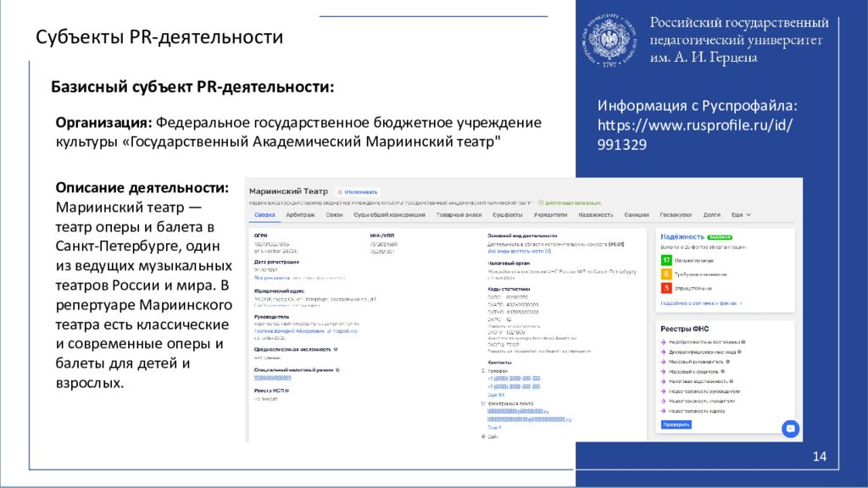Screen dimensions: 868x488
Task: Click the arrow beside Массовый руководитель
Action: click(x=663, y=362)
